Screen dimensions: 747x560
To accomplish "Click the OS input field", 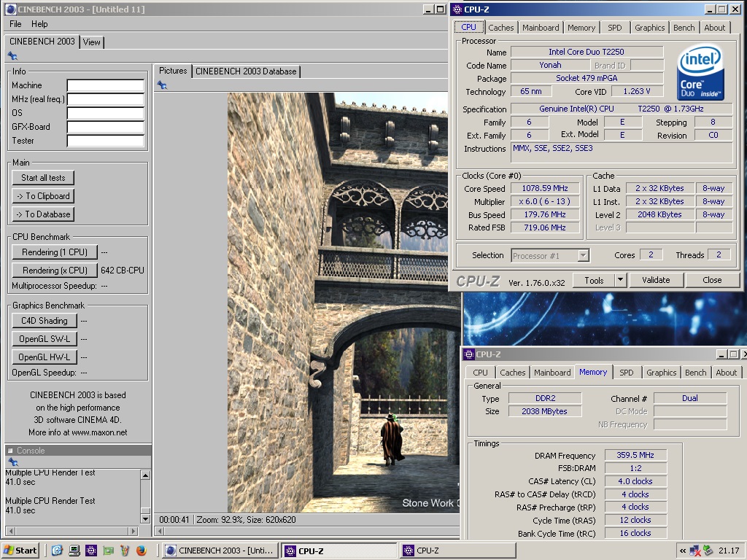I will pos(105,113).
